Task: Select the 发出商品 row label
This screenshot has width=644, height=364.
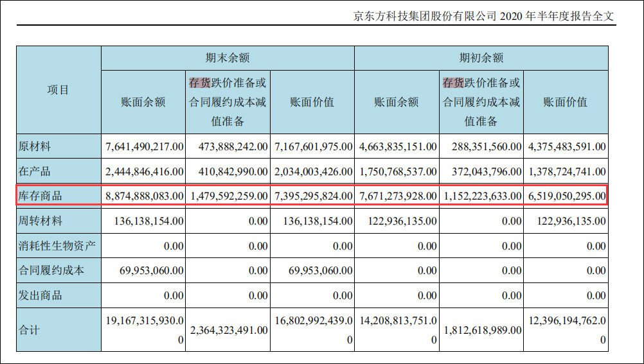Action: point(40,295)
